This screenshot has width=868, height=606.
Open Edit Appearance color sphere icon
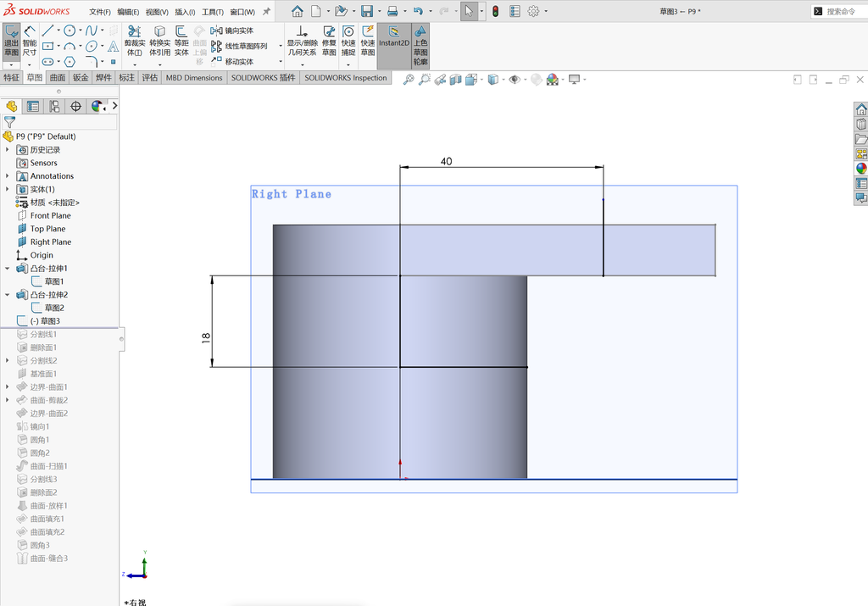click(x=553, y=80)
